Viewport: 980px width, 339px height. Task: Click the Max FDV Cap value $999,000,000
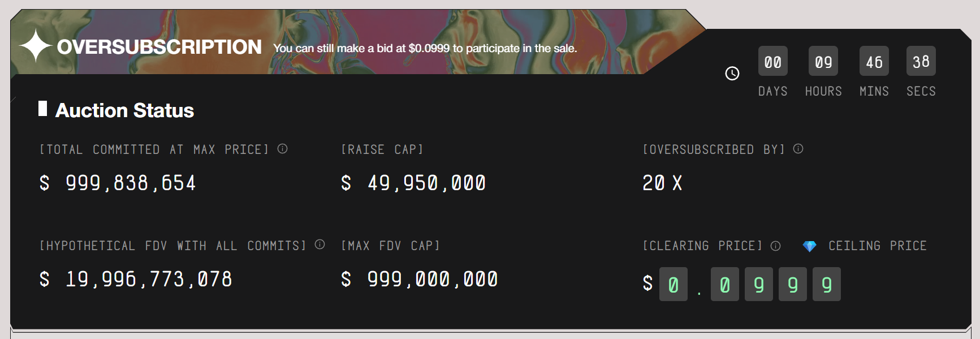point(420,280)
